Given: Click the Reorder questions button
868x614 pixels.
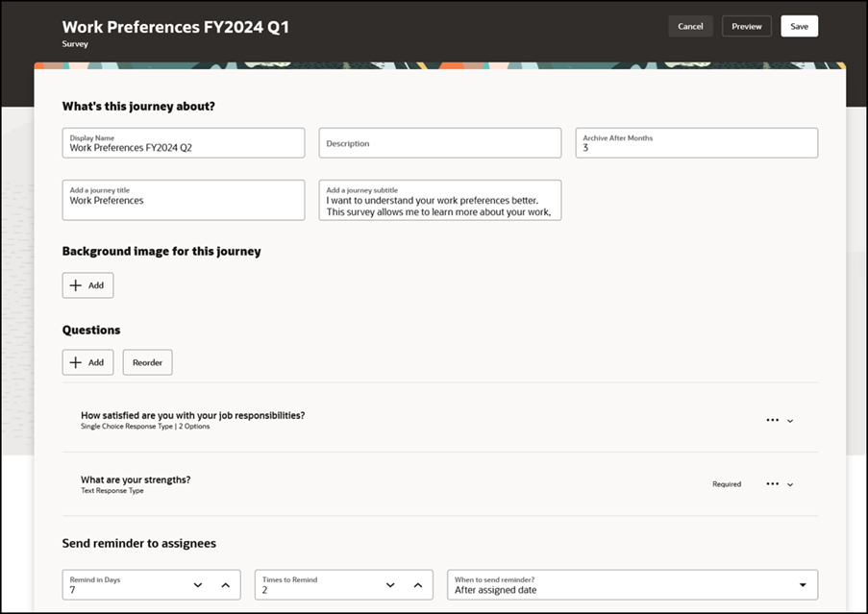Looking at the screenshot, I should click(147, 362).
